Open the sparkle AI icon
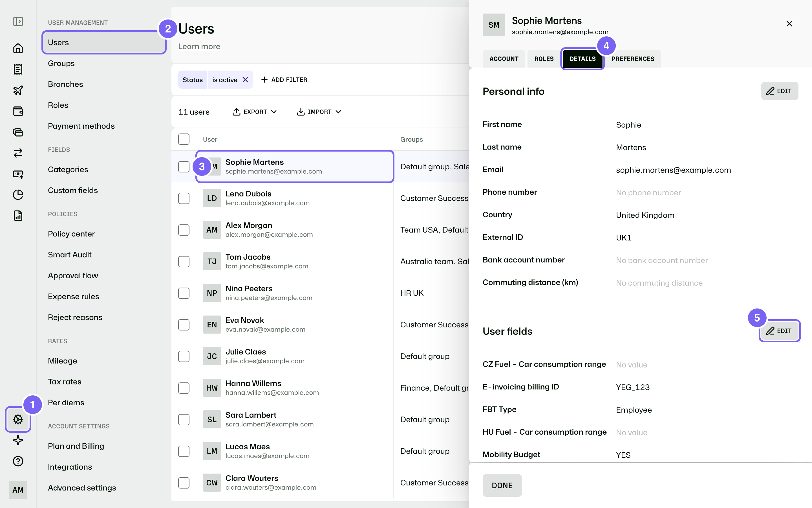 click(x=18, y=440)
